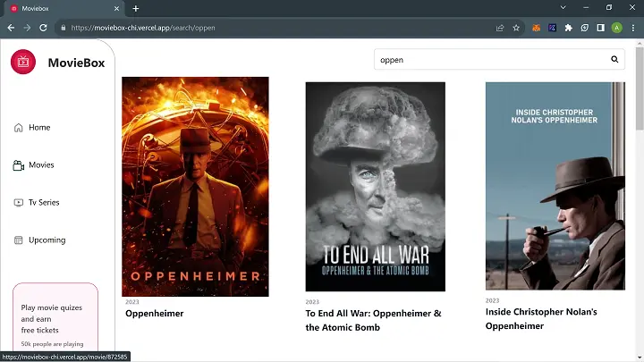Click the circular extension icon beside puzzle

coord(584,28)
